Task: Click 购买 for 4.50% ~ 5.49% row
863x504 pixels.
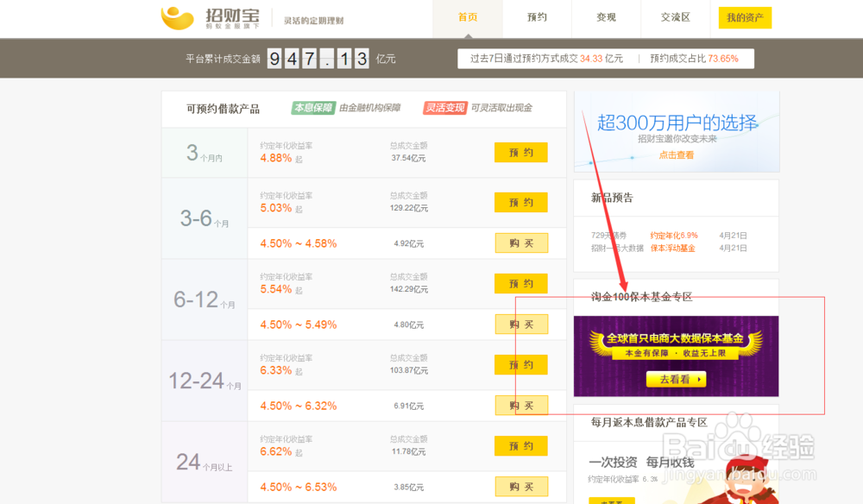Action: 521,324
